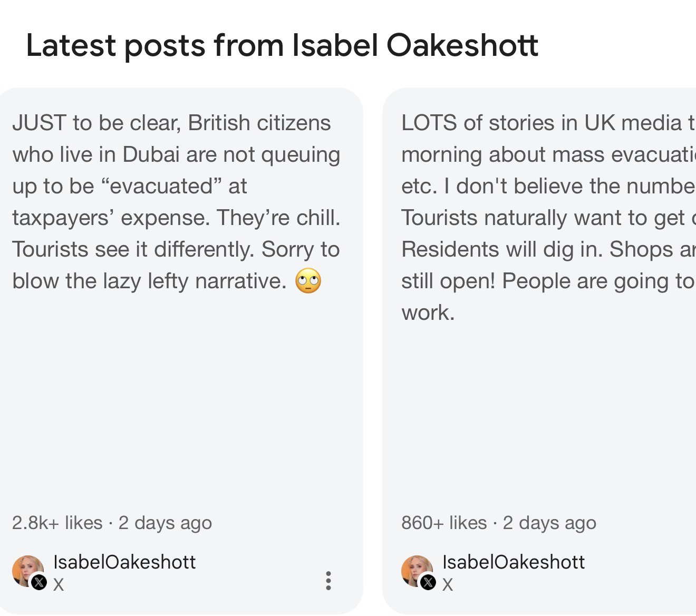Open the profile photo on the second post
This screenshot has height=616, width=696.
coord(415,569)
